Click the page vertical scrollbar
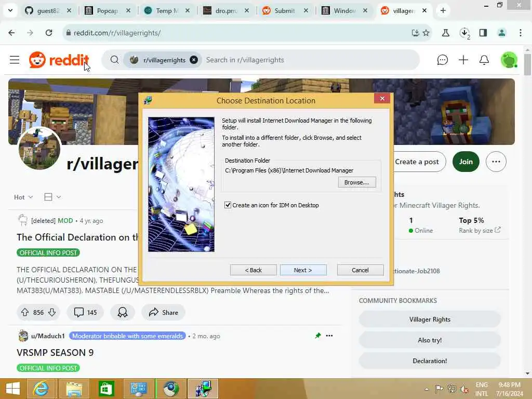Viewport: 532px width, 399px height. click(527, 64)
